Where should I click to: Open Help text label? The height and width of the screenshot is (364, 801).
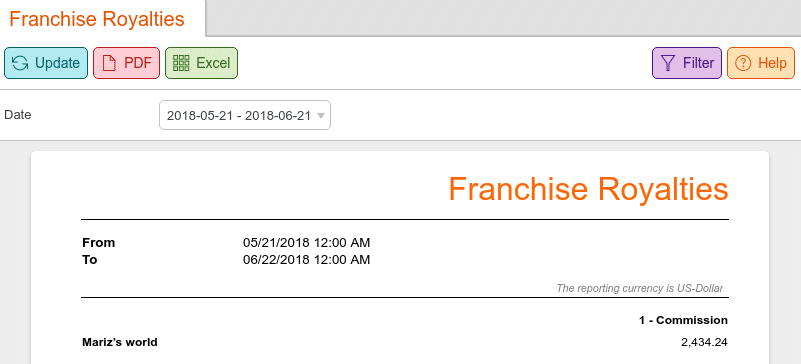tap(772, 63)
